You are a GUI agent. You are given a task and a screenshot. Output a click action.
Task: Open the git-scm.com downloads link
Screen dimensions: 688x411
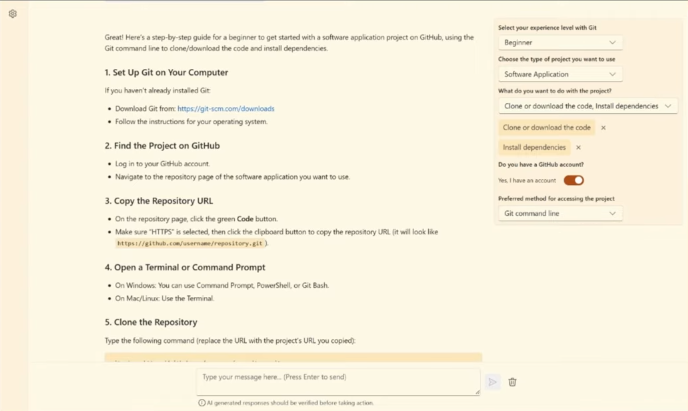(x=225, y=109)
